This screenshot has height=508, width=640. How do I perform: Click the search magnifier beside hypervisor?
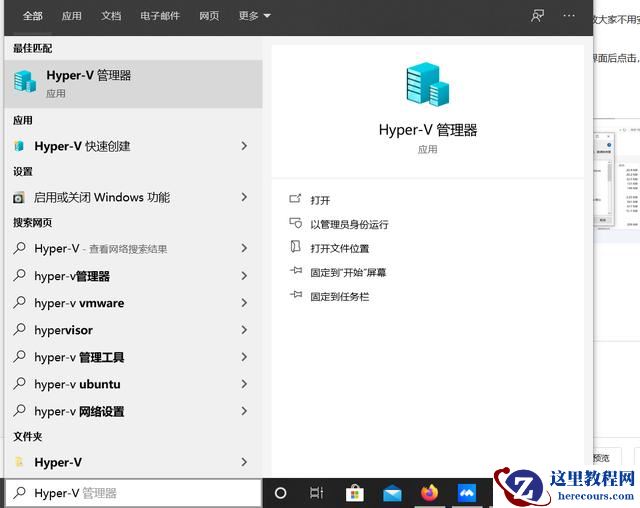point(19,329)
